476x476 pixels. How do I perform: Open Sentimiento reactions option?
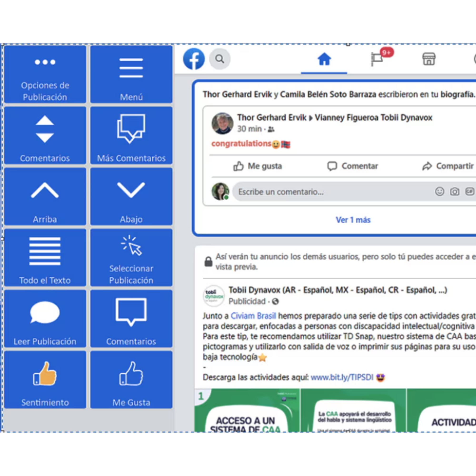click(x=45, y=379)
